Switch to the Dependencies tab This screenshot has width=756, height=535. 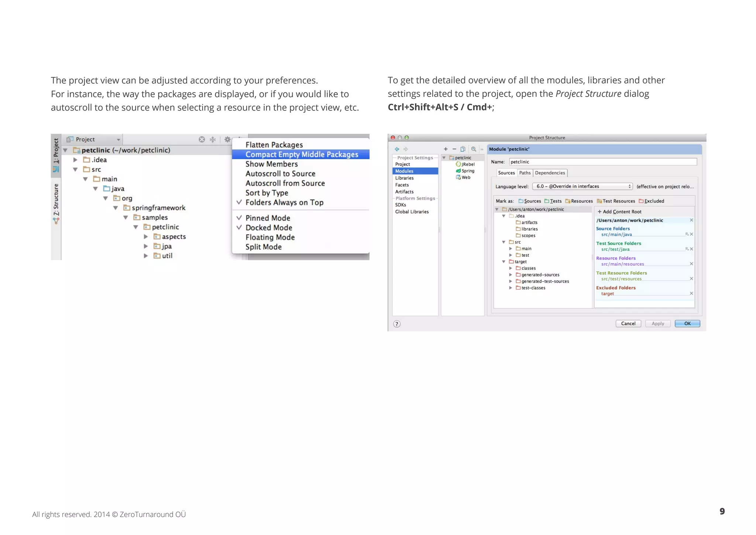550,173
